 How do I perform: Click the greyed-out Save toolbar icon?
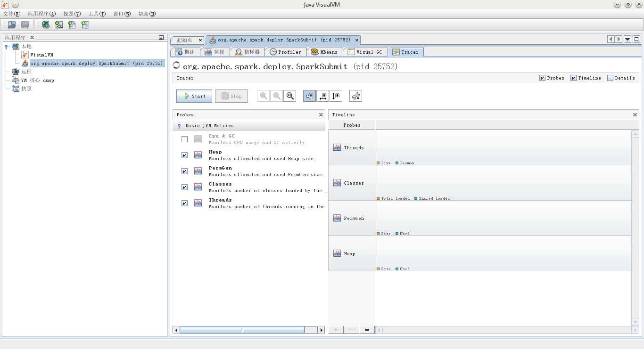(x=25, y=24)
